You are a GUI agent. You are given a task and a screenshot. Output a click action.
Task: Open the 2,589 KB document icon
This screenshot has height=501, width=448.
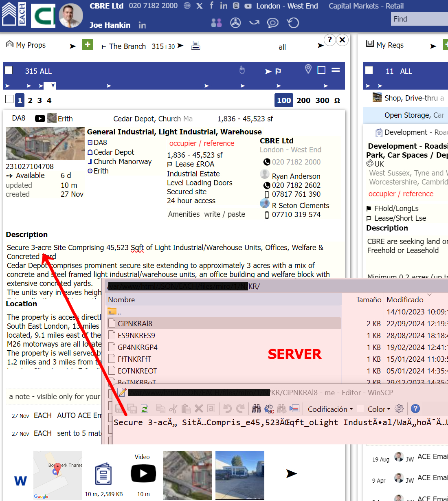click(x=103, y=474)
